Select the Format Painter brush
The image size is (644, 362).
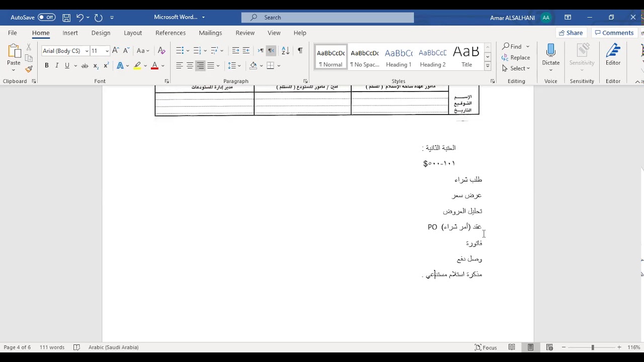coord(29,69)
